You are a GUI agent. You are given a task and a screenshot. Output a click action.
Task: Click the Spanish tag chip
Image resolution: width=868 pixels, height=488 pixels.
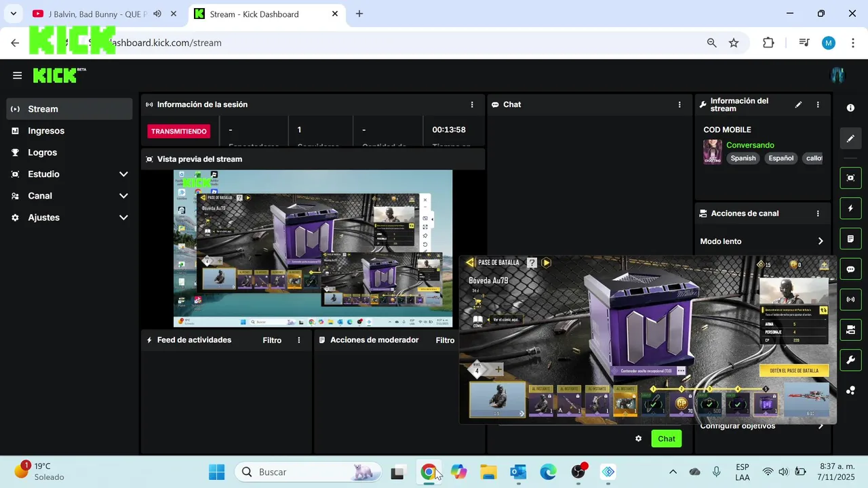click(x=743, y=158)
